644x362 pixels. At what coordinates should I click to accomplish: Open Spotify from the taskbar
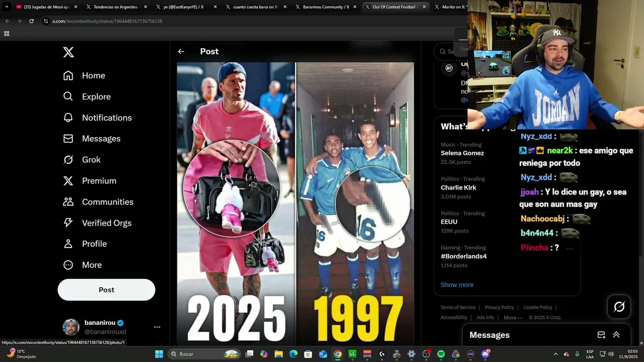click(x=441, y=354)
